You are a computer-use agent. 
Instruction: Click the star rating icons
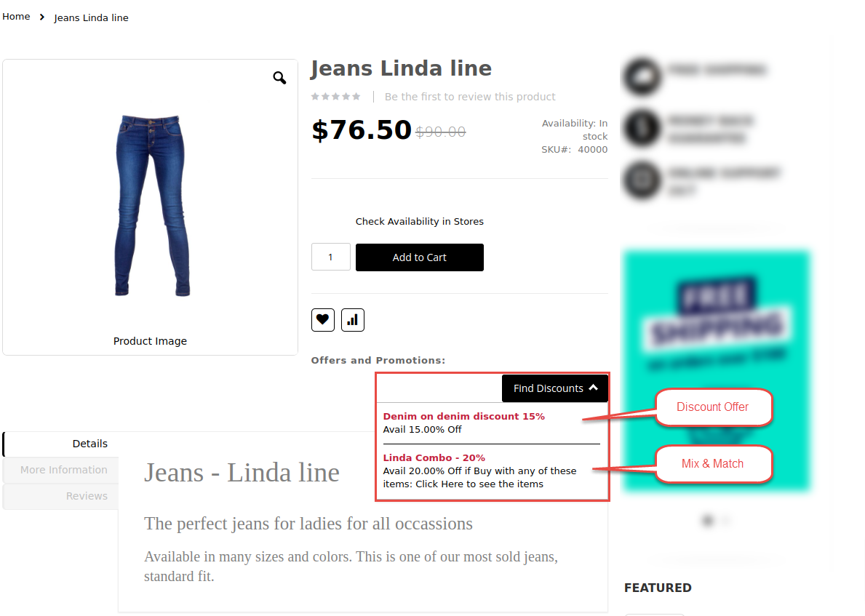[x=335, y=97]
